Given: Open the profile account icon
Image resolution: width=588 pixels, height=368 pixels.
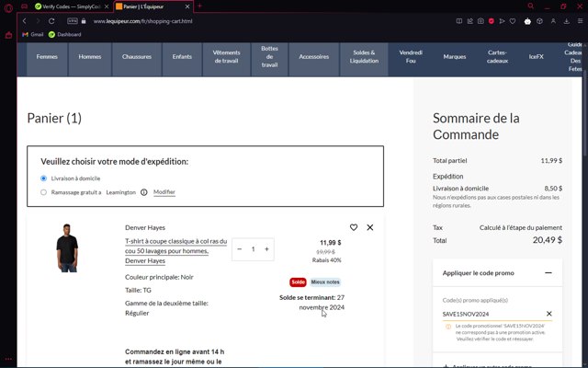Looking at the screenshot, I should point(553,21).
